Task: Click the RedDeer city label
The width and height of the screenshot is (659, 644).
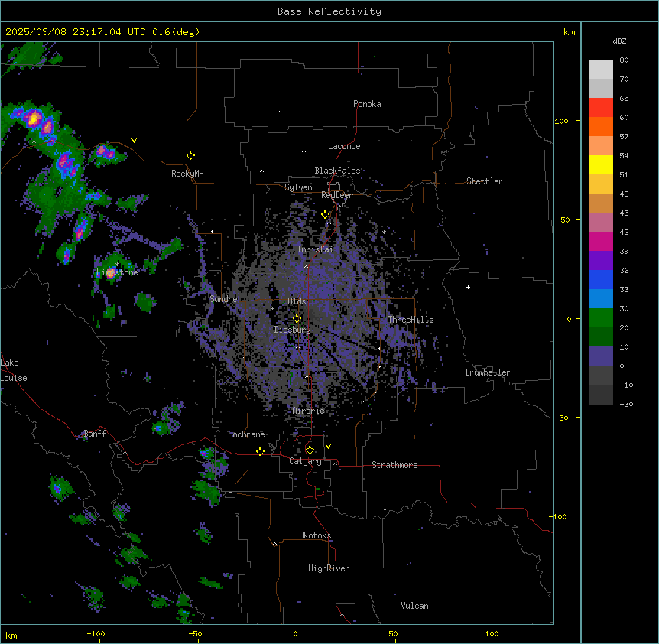Action: point(336,195)
